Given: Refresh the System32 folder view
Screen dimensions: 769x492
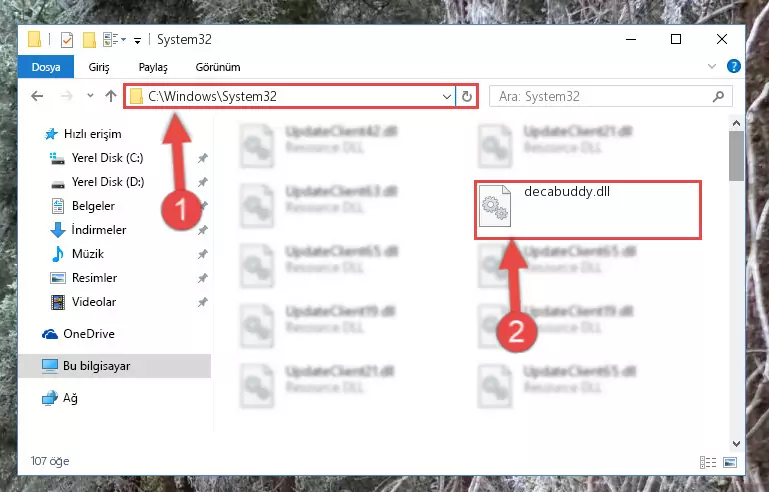Looking at the screenshot, I should (x=466, y=96).
